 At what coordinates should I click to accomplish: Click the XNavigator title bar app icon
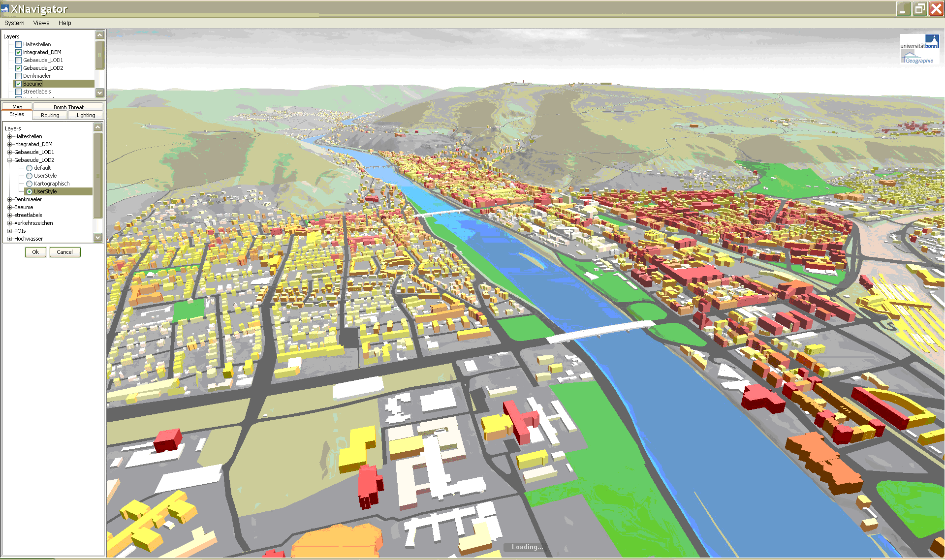[x=5, y=9]
